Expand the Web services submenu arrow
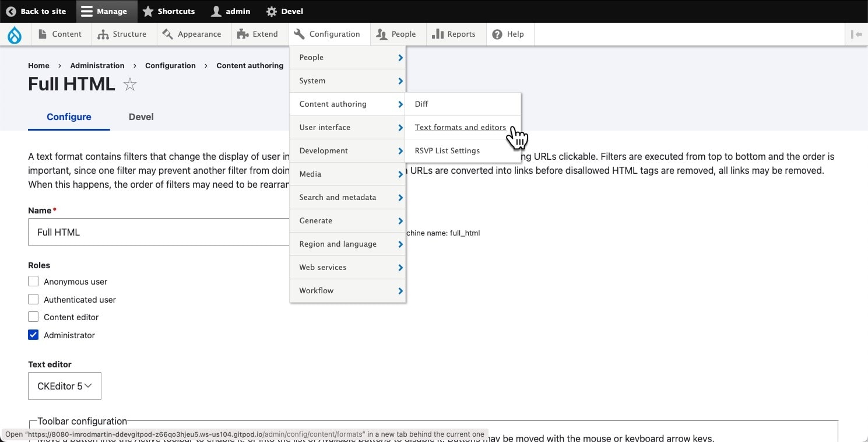868x442 pixels. coord(400,267)
